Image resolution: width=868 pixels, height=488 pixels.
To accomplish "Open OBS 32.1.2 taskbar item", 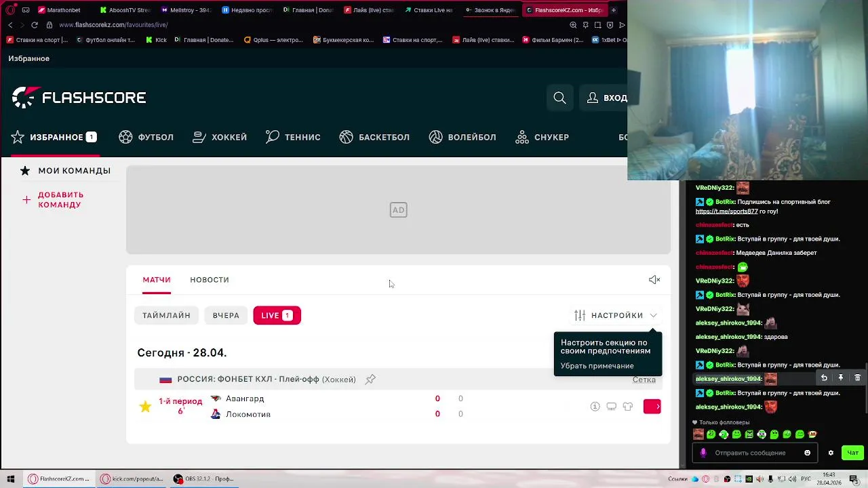I will pyautogui.click(x=203, y=479).
